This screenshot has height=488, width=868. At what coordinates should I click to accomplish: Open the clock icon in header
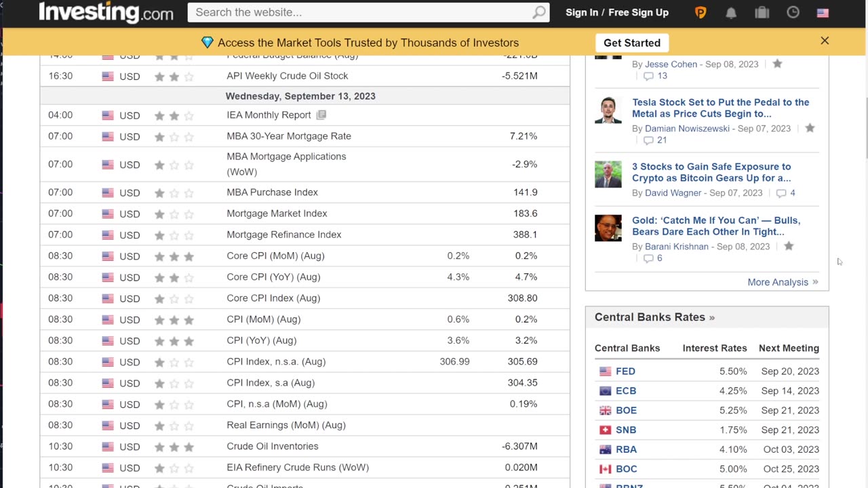[793, 12]
